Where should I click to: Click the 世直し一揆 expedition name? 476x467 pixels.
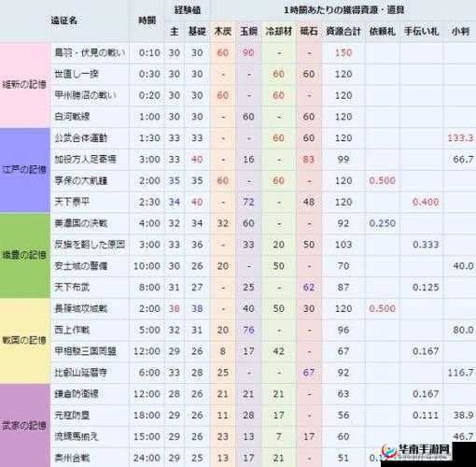(x=77, y=74)
